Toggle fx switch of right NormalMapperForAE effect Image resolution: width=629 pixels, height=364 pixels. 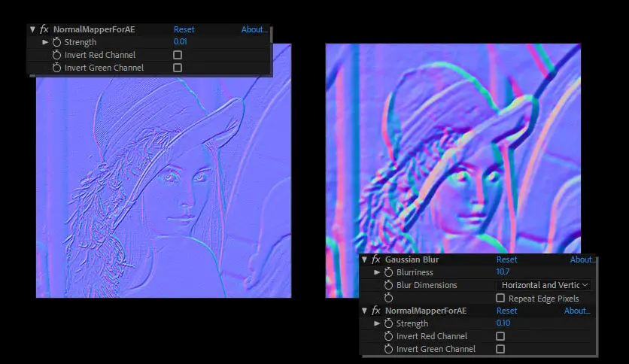(376, 311)
